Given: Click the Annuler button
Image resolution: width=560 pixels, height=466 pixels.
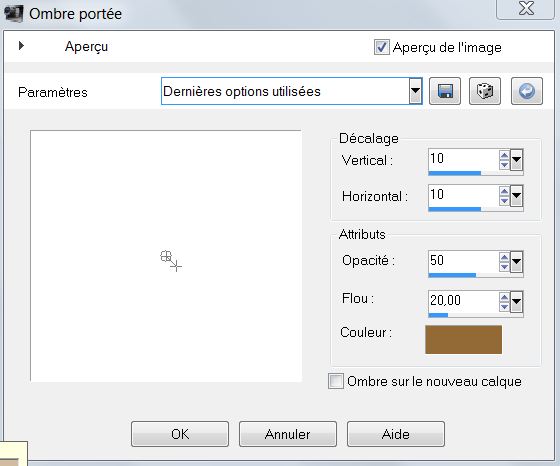Looking at the screenshot, I should pyautogui.click(x=288, y=434).
